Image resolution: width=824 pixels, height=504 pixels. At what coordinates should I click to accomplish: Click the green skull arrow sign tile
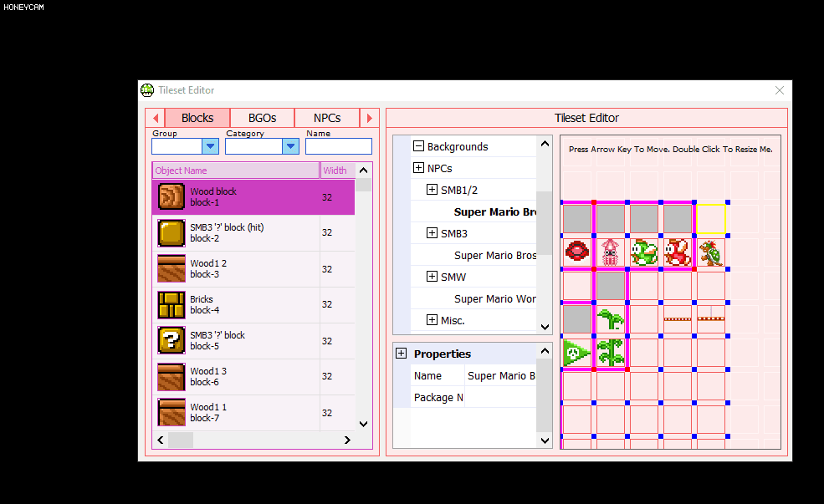tap(577, 353)
